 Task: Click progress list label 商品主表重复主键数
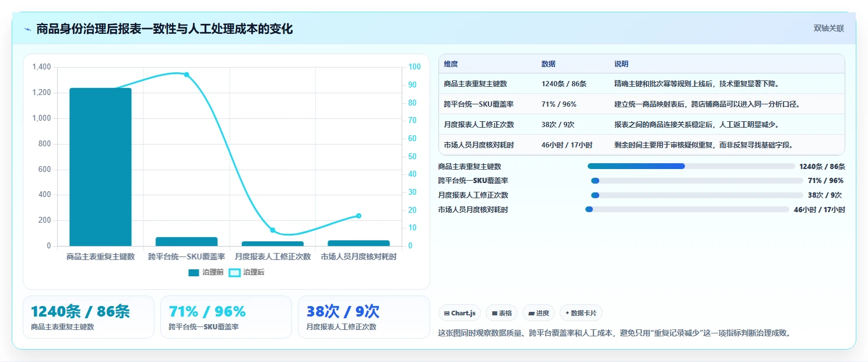(470, 167)
